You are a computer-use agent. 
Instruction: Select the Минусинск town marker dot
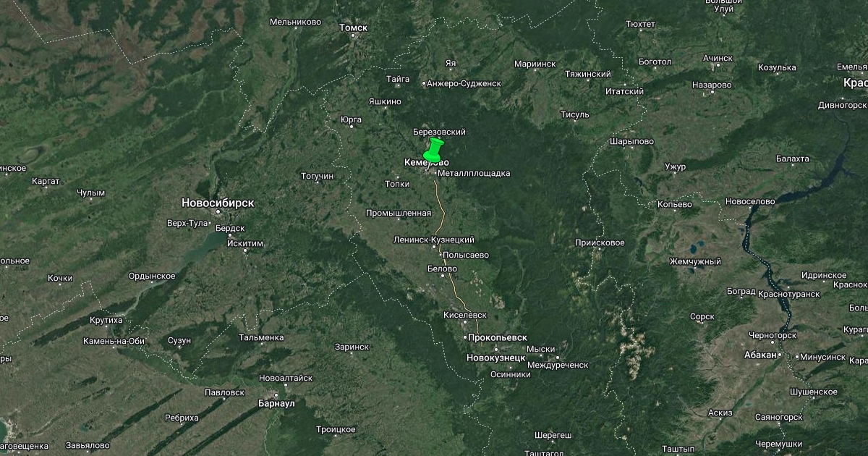[x=796, y=357]
